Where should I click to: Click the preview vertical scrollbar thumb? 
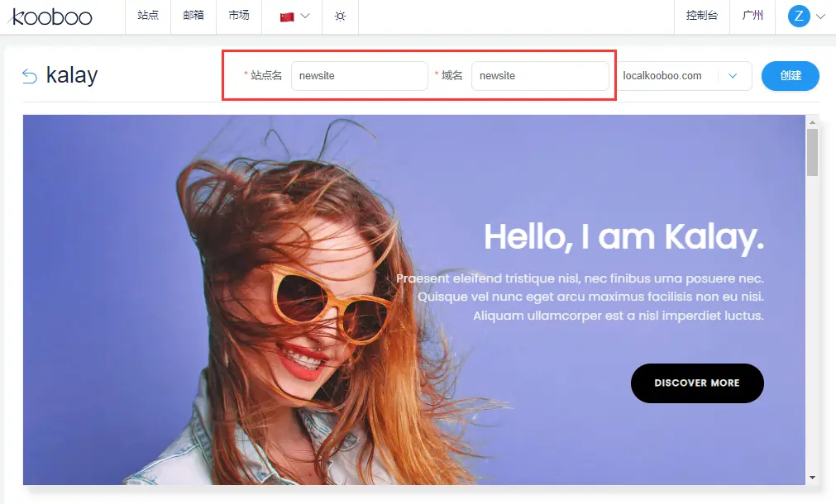pos(812,152)
